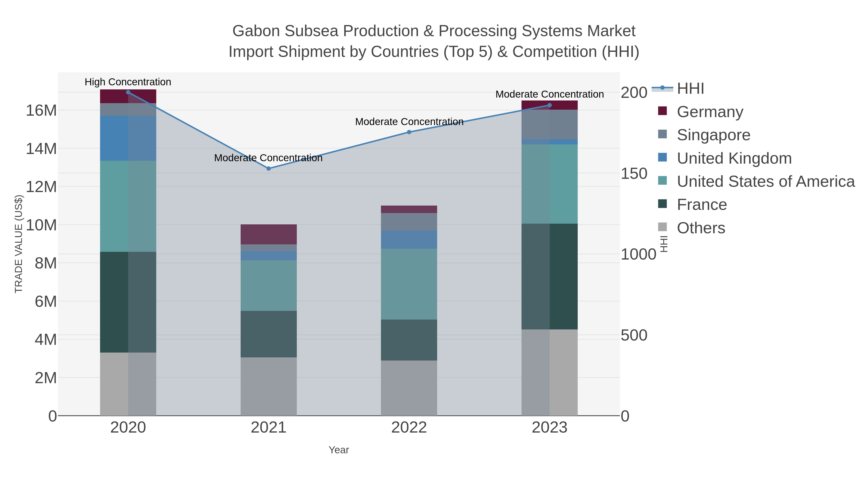Click the United States segment of 2023 bar
868x488 pixels.
click(549, 184)
